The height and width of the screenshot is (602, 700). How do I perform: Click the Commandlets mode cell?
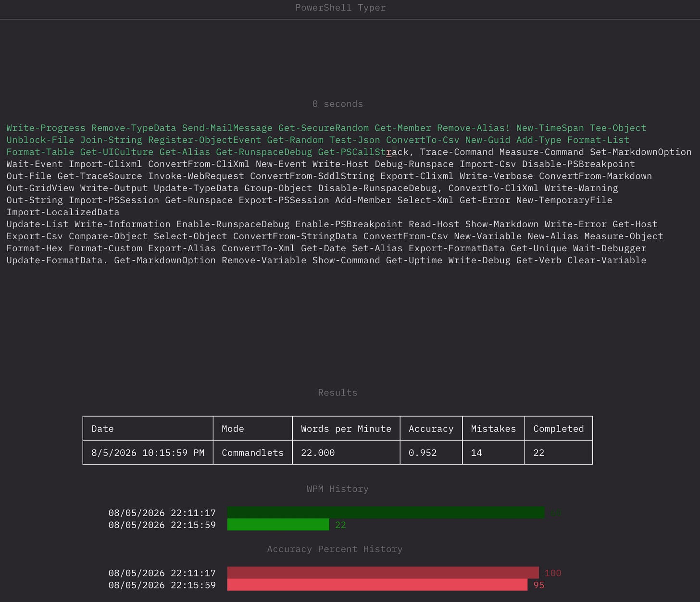click(x=253, y=453)
